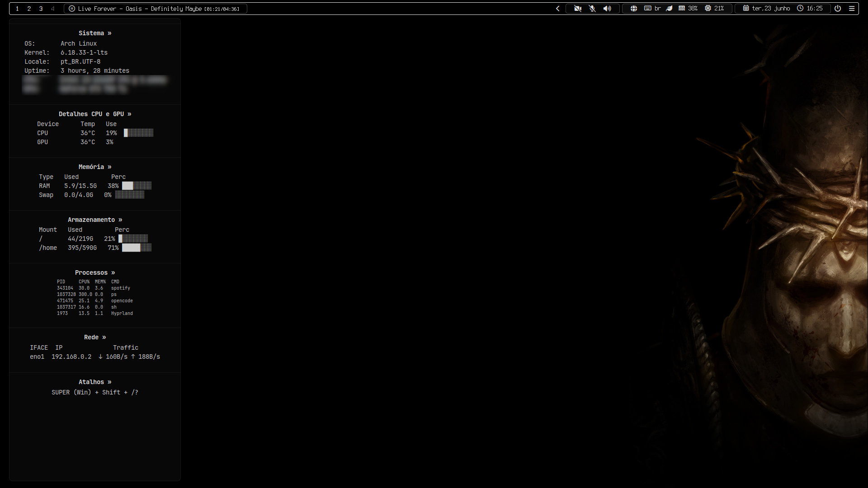Open the calendar showing ter, 23 junho
The image size is (868, 488).
pyautogui.click(x=766, y=9)
